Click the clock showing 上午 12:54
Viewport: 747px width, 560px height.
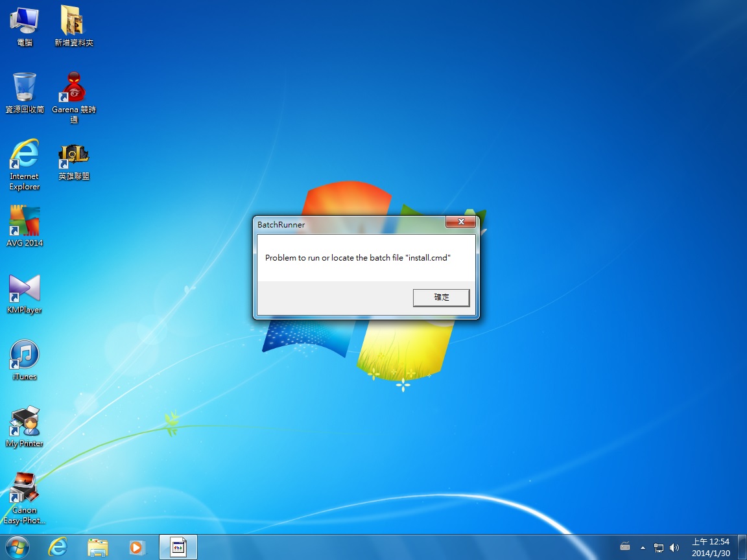(710, 547)
